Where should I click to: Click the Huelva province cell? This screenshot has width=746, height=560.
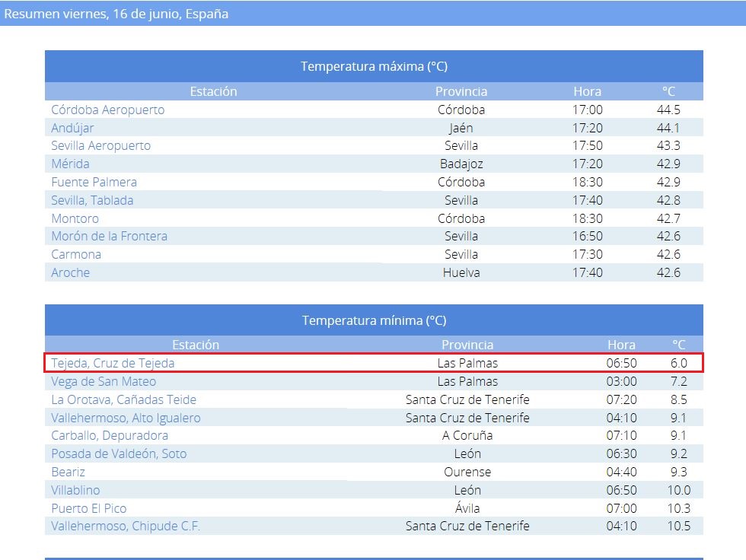point(461,272)
